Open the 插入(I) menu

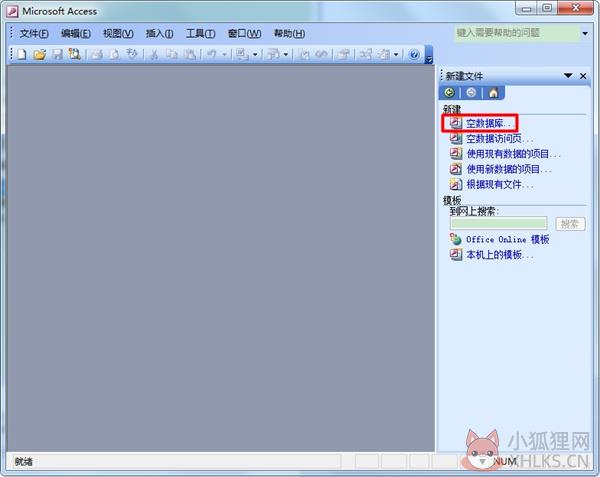160,34
